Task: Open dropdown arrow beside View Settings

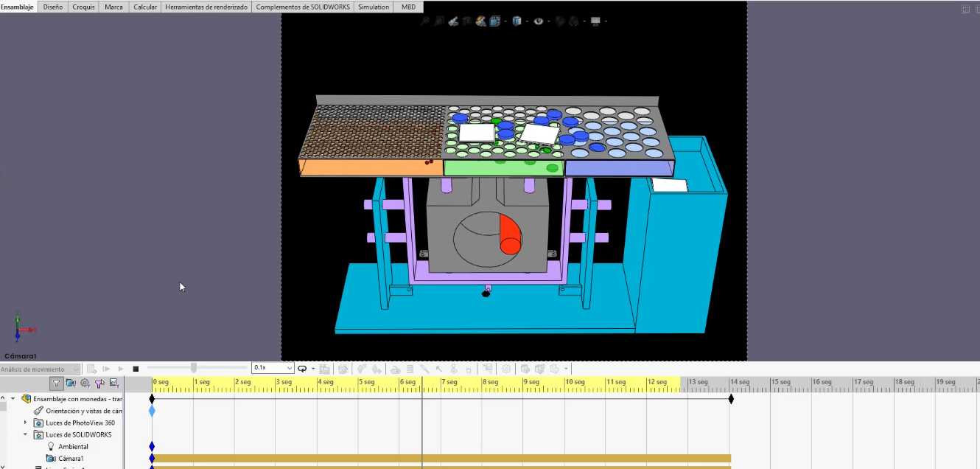Action: (606, 21)
